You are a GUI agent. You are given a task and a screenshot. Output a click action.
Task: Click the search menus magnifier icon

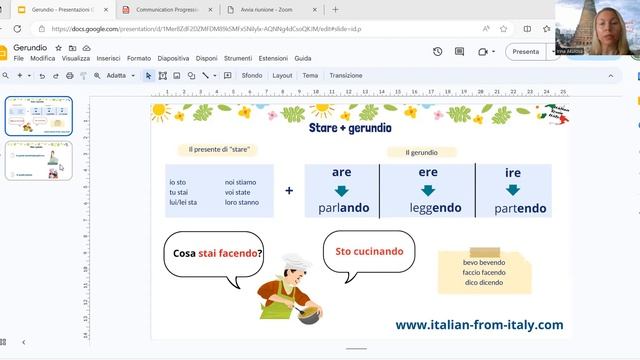point(5,76)
